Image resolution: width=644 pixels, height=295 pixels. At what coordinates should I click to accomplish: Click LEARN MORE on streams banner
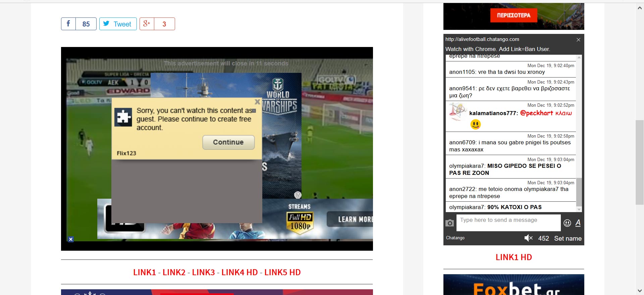[350, 219]
